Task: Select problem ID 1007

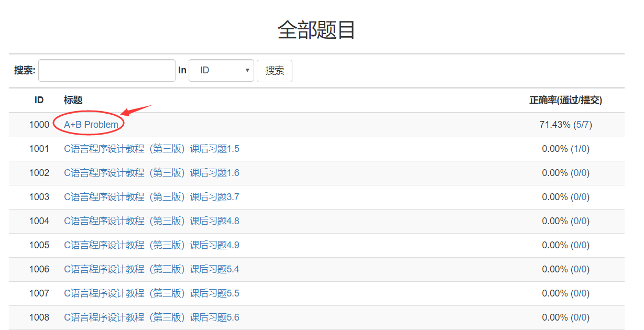Action: tap(39, 293)
